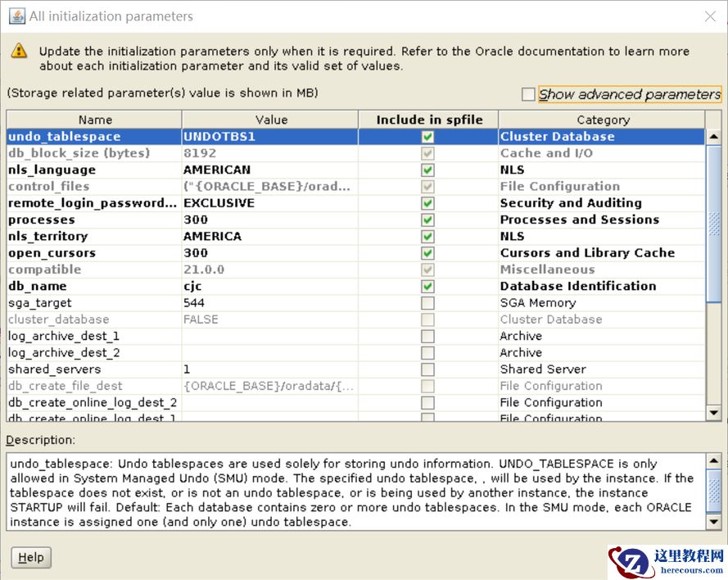Edit the nls_language value AMERICAN

[x=269, y=170]
